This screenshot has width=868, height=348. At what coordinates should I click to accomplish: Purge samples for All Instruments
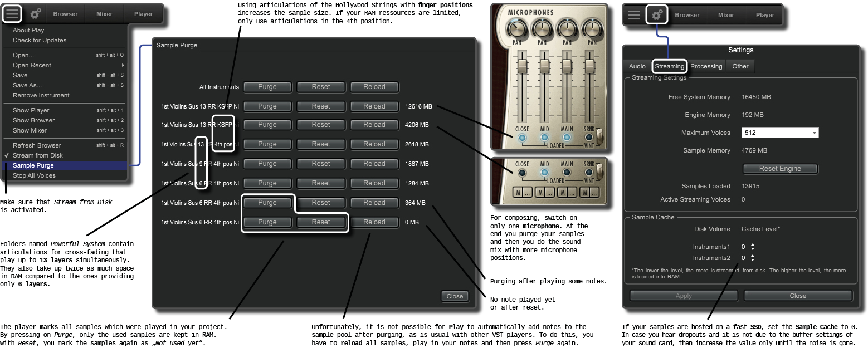(x=267, y=87)
